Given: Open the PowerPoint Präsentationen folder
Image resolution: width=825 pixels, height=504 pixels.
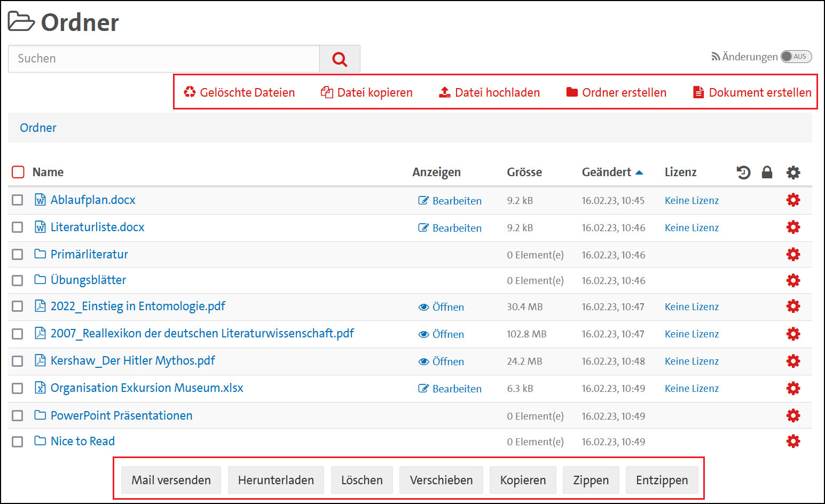Looking at the screenshot, I should (x=121, y=416).
